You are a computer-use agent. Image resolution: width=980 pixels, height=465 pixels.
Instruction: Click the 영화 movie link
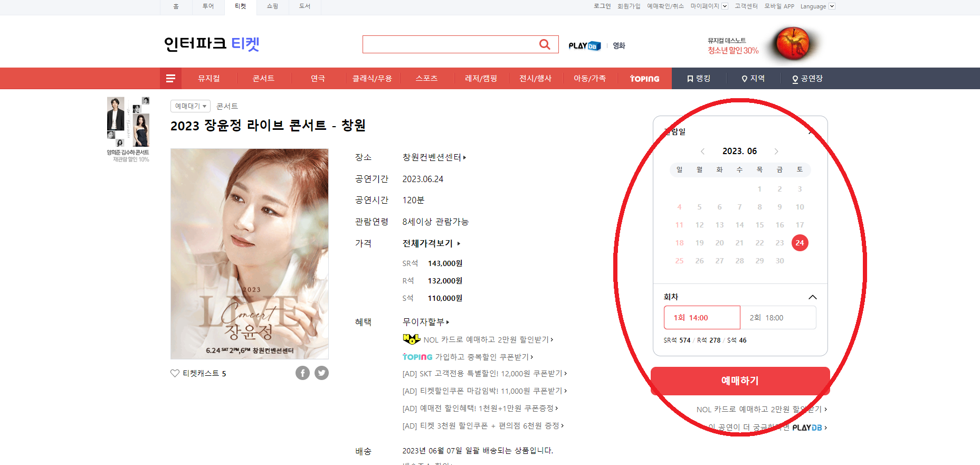point(619,46)
